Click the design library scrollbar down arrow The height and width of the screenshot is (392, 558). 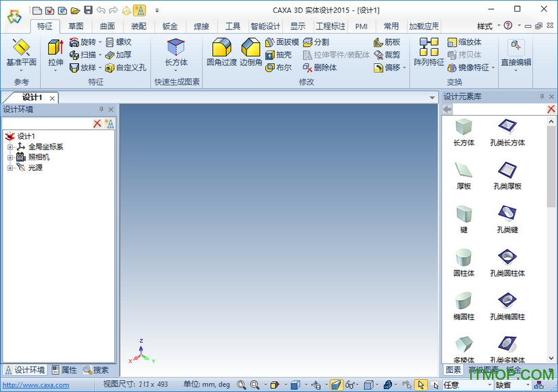coord(551,358)
